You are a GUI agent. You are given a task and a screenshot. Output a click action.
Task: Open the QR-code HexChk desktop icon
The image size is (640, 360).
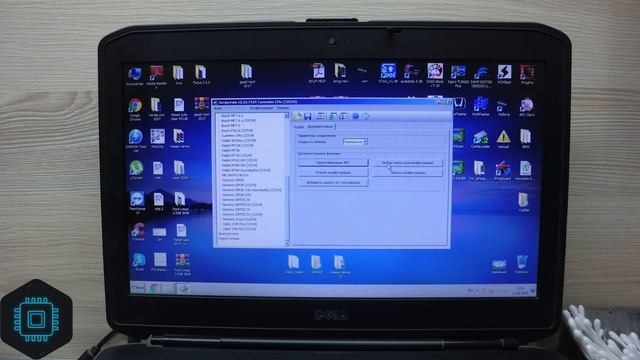pyautogui.click(x=157, y=139)
